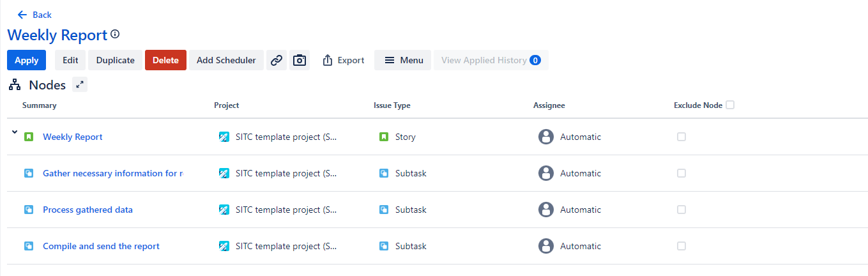Collapse the Weekly Report node tree

[14, 132]
